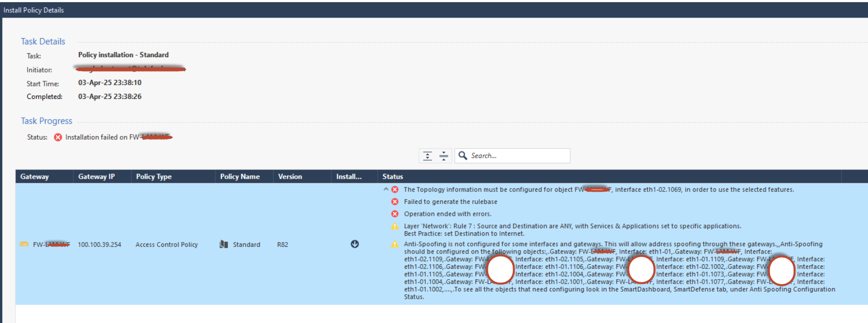
Task: Click the collapse all rows icon
Action: (444, 156)
